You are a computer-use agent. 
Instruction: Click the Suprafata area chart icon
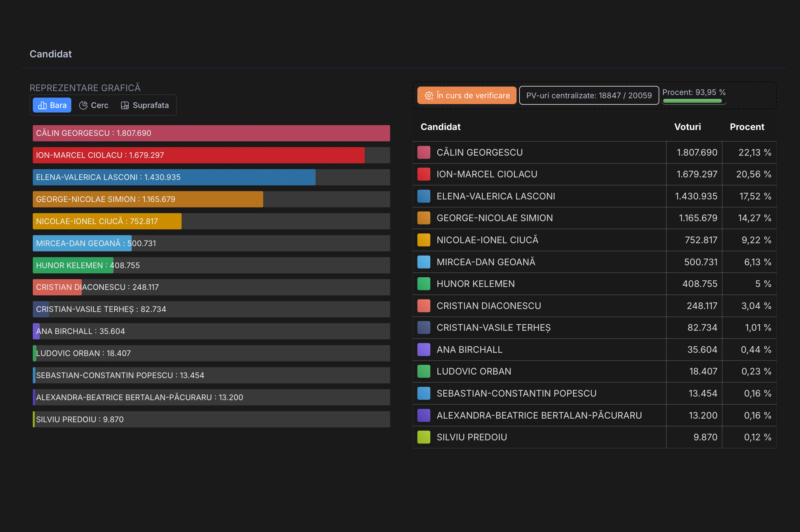click(124, 105)
